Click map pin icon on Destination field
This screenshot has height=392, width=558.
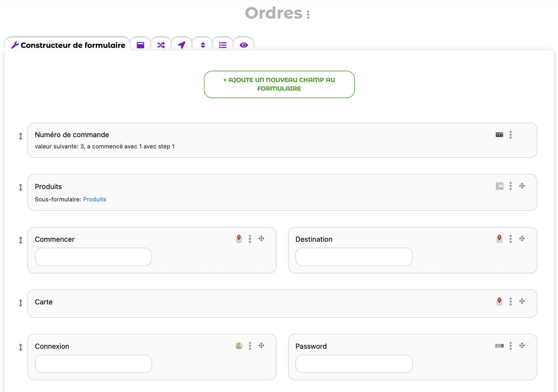pos(500,239)
